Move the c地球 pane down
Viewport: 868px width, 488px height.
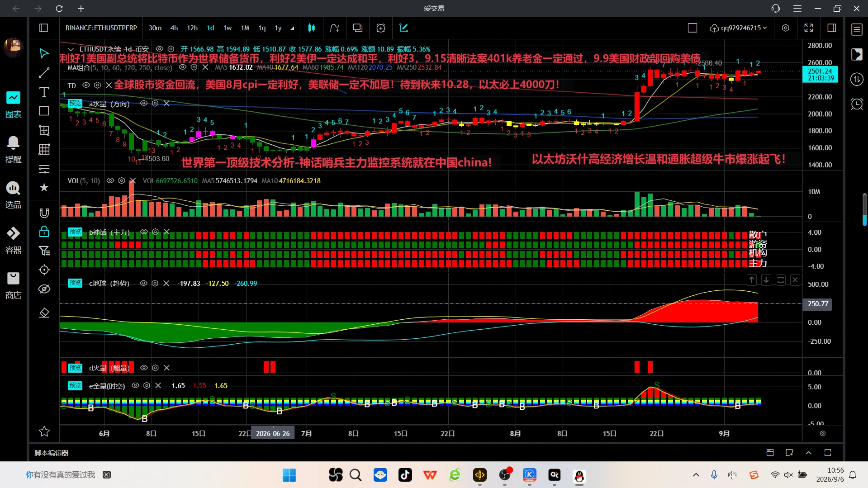766,280
